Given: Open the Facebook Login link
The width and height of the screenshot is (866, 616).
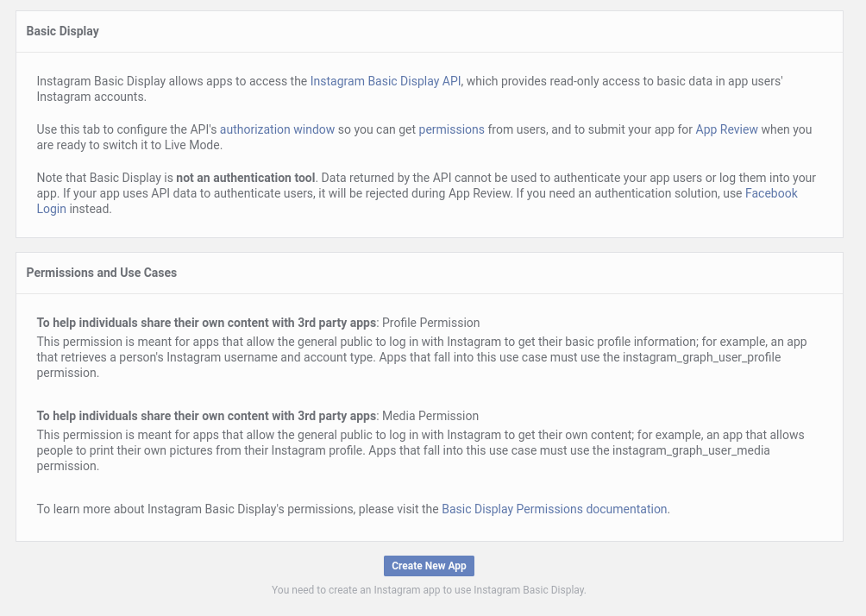Looking at the screenshot, I should click(x=771, y=193).
